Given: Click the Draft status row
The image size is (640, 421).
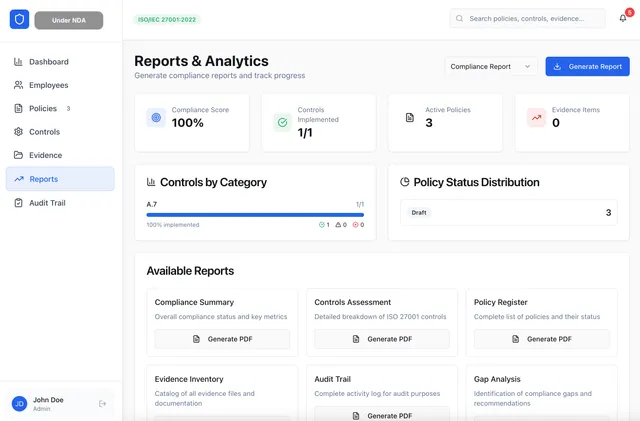Looking at the screenshot, I should coord(509,212).
